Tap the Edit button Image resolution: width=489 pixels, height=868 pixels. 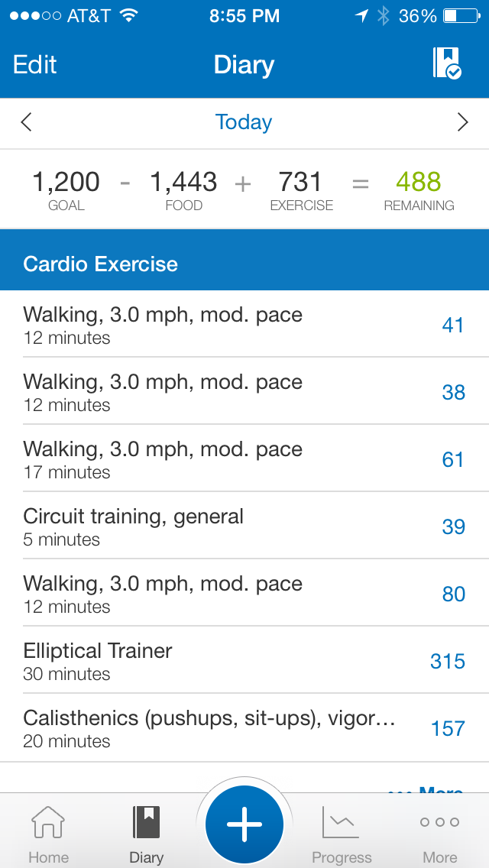[x=35, y=64]
